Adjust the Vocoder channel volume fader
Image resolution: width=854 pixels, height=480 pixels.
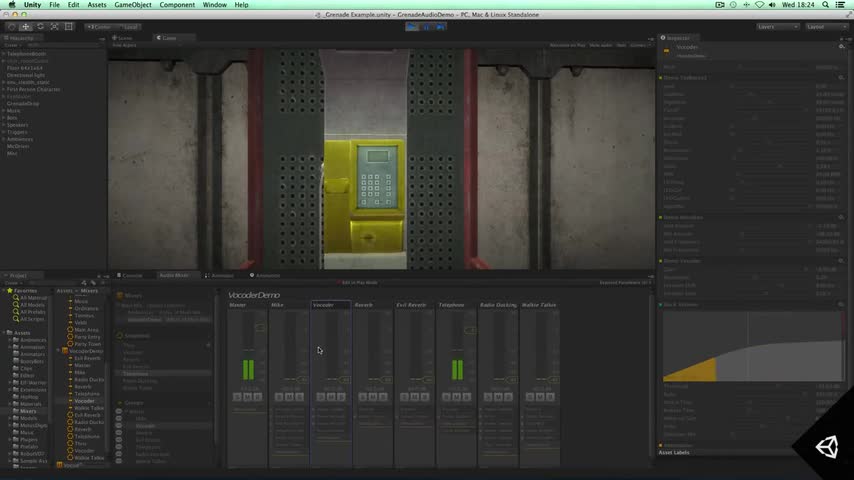pyautogui.click(x=344, y=380)
